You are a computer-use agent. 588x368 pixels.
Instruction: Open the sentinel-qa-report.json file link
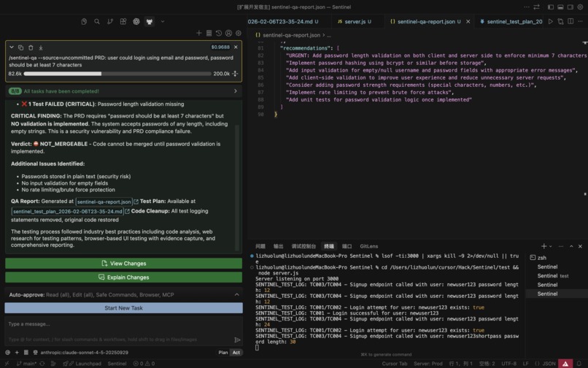pyautogui.click(x=104, y=202)
